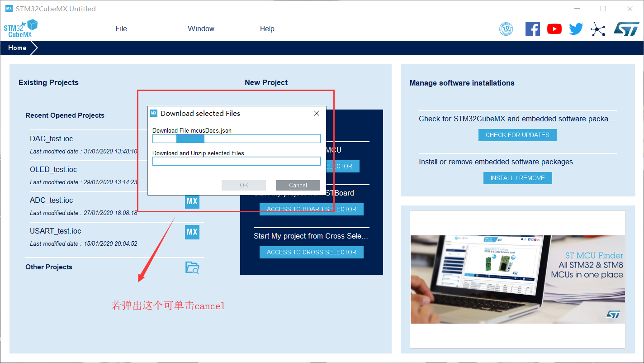Screen dimensions: 644x363
Task: Click the Manage software installations heading
Action: (462, 83)
